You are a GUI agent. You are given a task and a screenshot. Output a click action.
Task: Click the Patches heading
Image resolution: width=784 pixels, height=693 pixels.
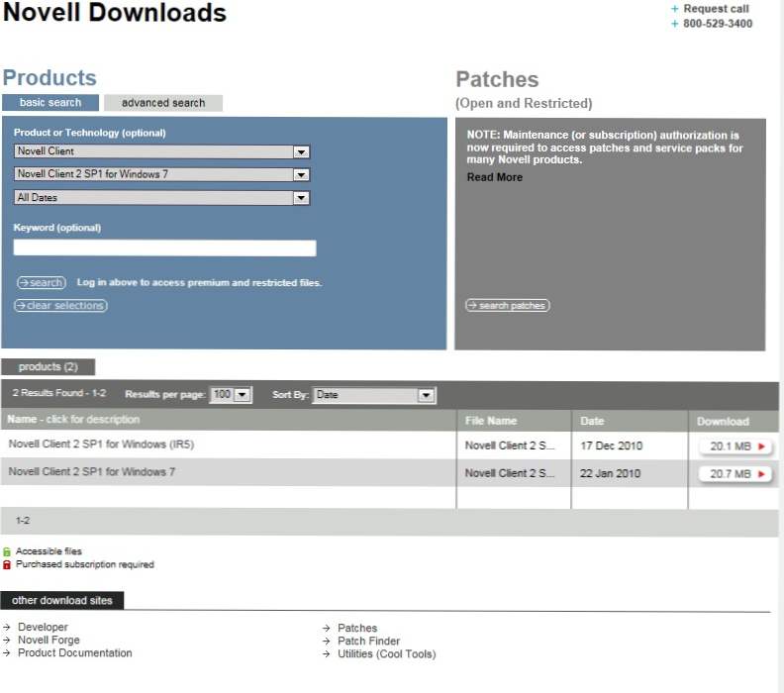[497, 79]
